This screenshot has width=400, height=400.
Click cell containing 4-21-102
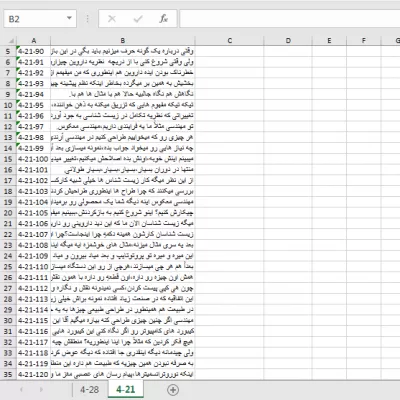point(33,181)
